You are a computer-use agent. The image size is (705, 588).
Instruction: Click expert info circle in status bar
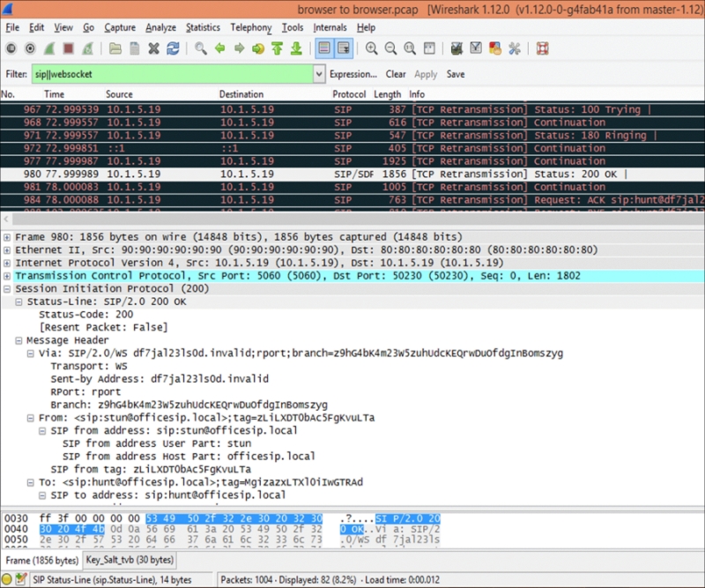click(x=9, y=580)
